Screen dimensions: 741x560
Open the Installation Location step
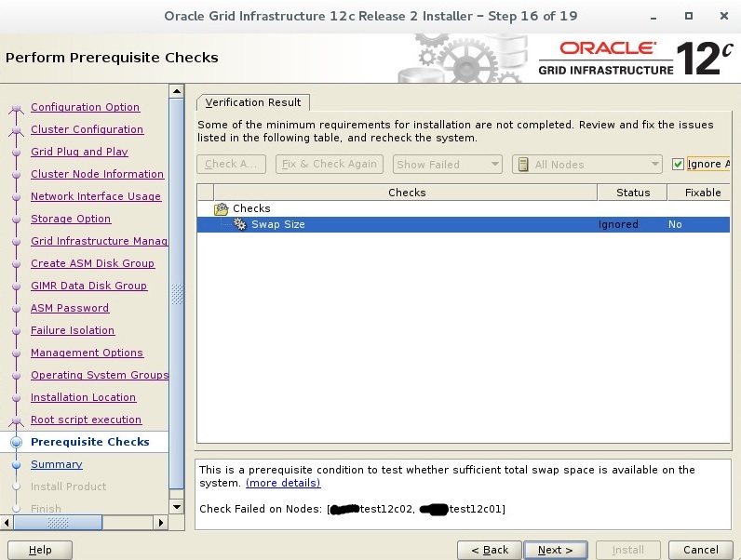click(83, 397)
